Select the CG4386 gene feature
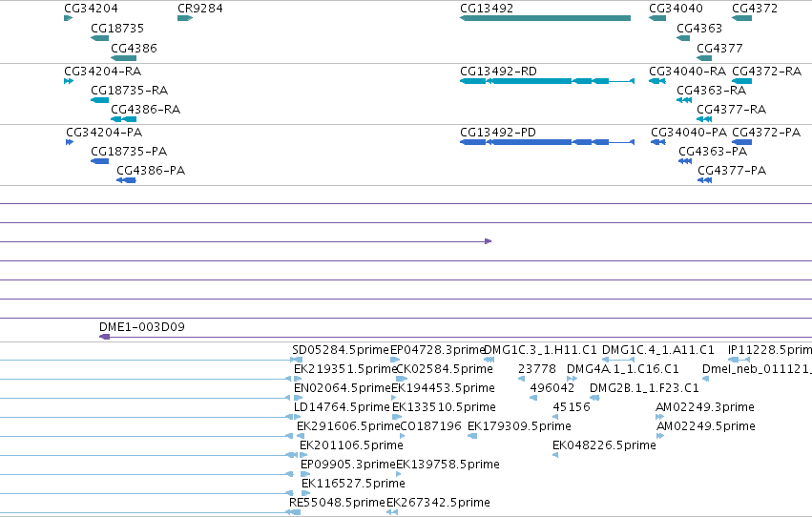The image size is (812, 517). (x=124, y=58)
